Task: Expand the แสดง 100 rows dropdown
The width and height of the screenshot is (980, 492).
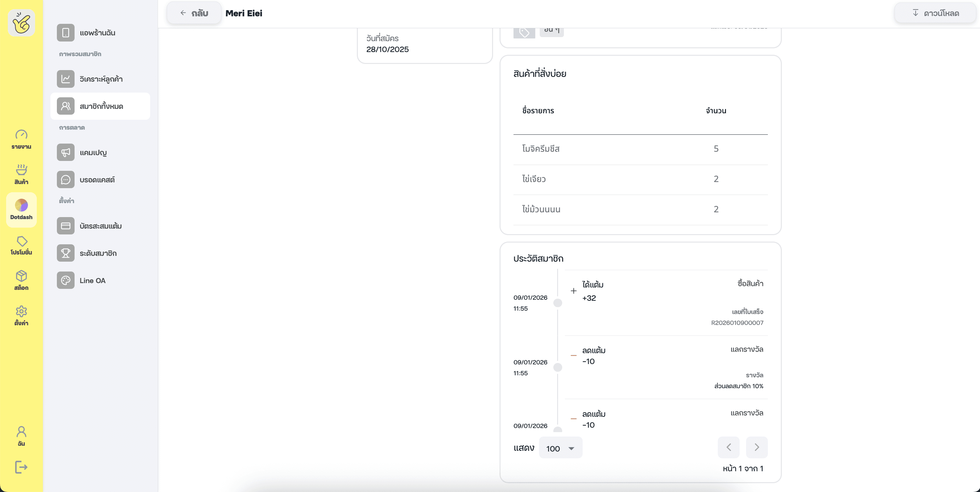Action: (560, 448)
